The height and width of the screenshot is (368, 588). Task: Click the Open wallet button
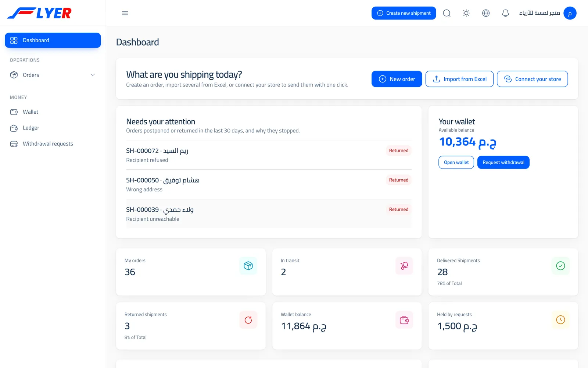(456, 162)
